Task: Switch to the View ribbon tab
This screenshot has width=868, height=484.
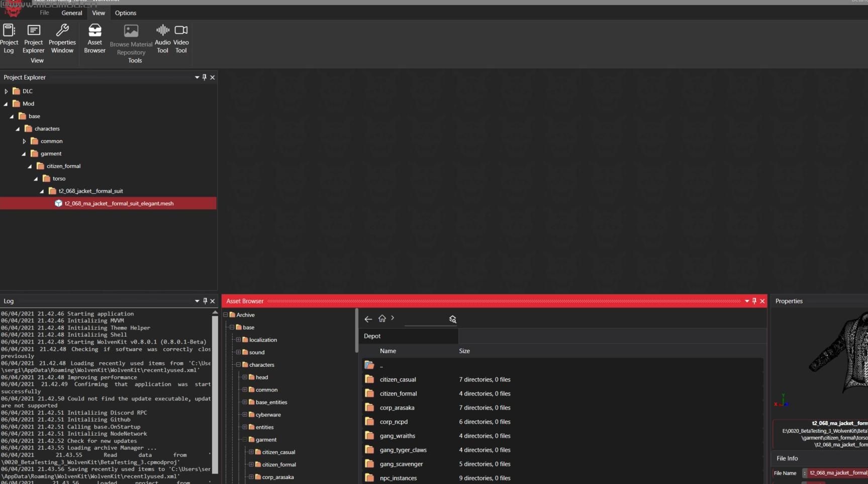Action: click(99, 13)
